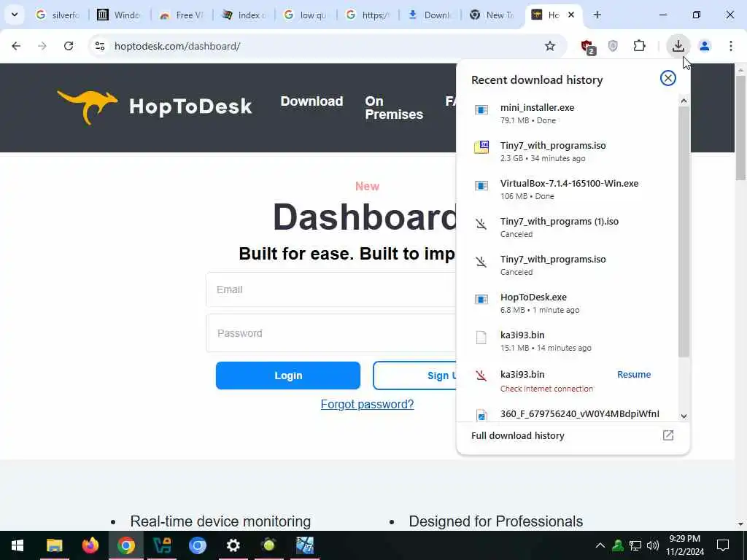Screen dimensions: 747x560
Task: Switch to the low qu tab
Action: point(305,15)
